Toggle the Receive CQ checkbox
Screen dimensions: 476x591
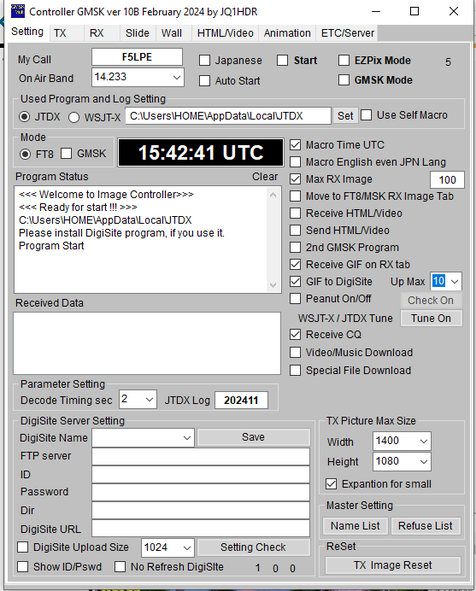click(295, 334)
